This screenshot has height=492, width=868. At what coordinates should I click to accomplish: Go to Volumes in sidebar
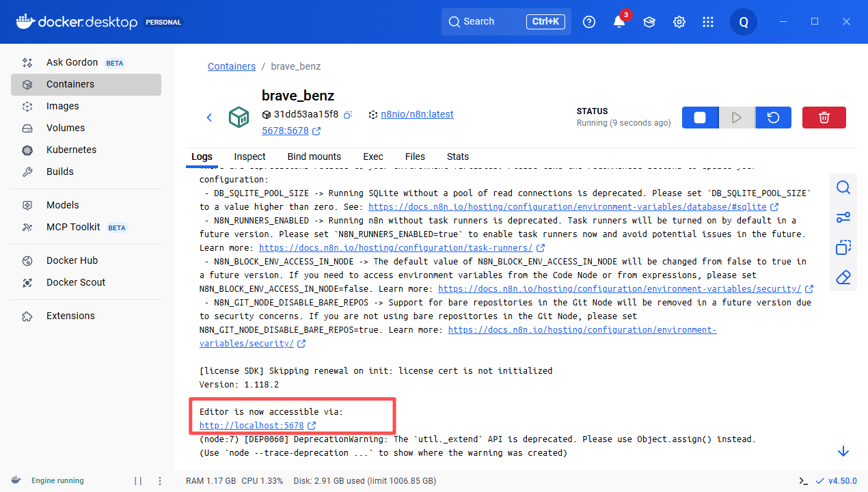tap(86, 128)
